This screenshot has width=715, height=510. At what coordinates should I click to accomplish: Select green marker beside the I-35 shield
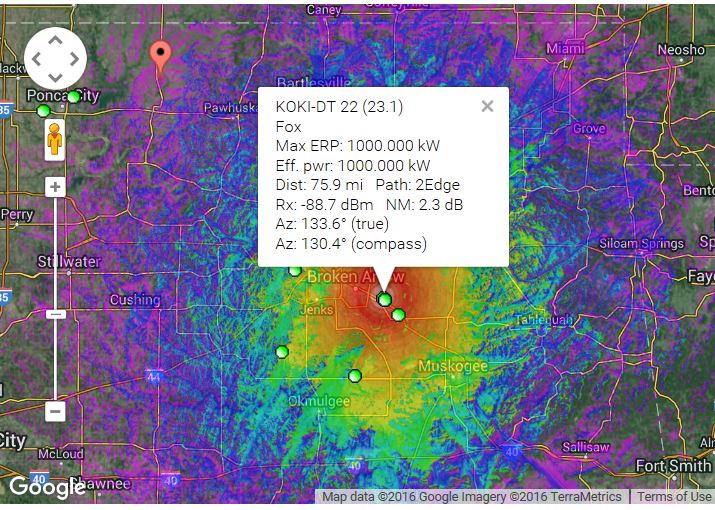coord(42,110)
